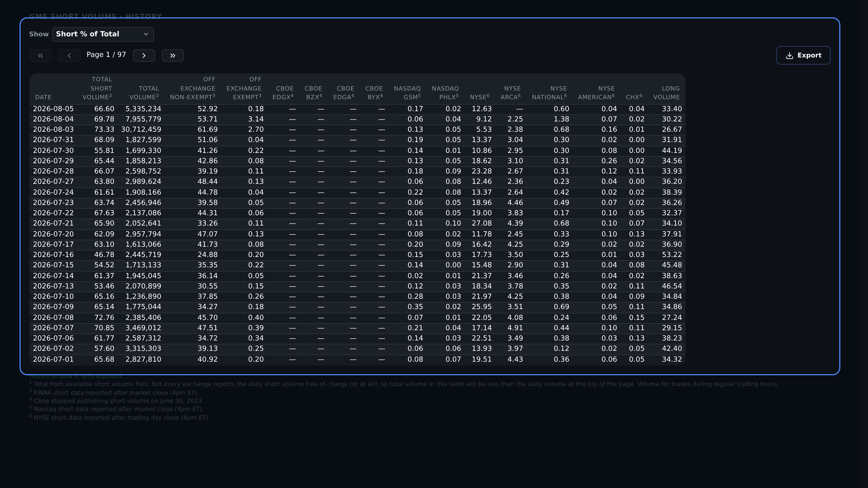Select the 1,236,890 total volume cell
The height and width of the screenshot is (488, 868).
point(143,297)
